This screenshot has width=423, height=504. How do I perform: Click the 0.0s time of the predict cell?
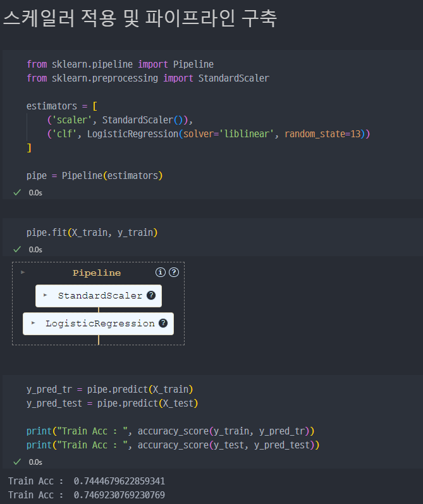pyautogui.click(x=35, y=462)
